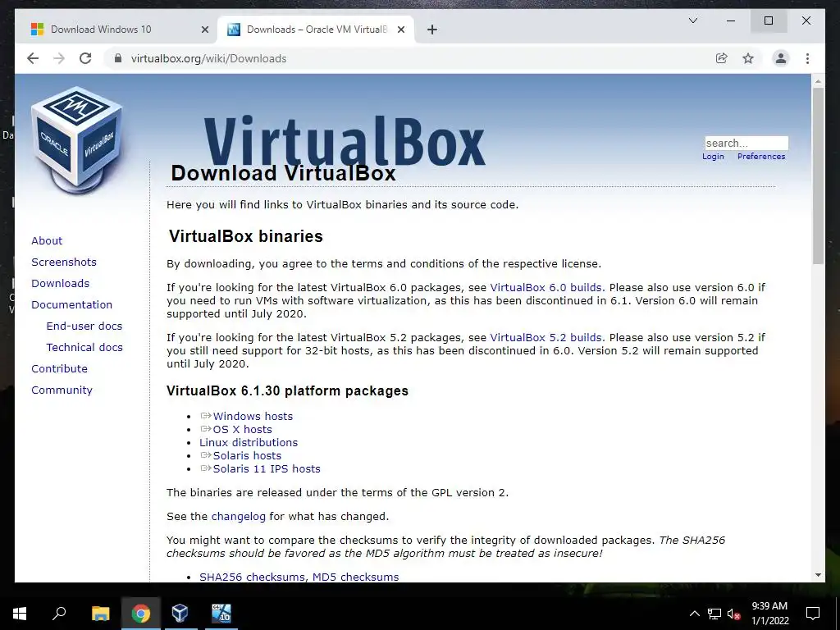This screenshot has height=630, width=840.
Task: Follow the VirtualBox 5.2 builds link
Action: (546, 338)
